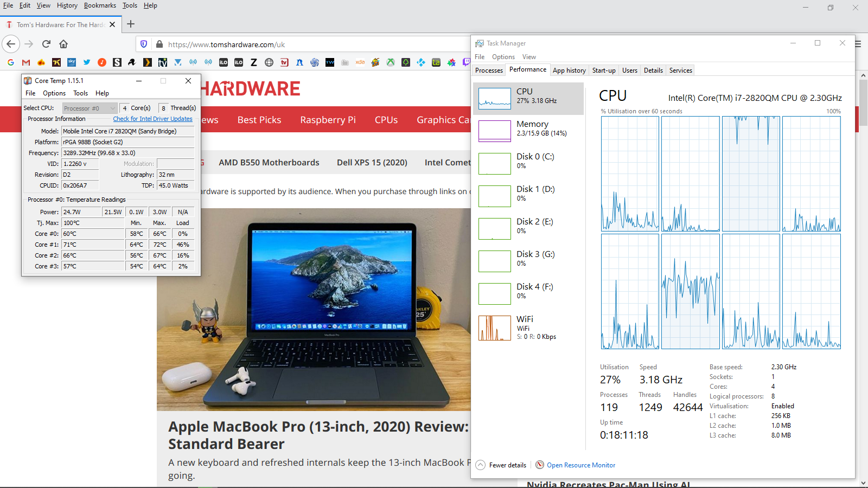Open Core Temp Options menu
Image resolution: width=868 pixels, height=488 pixels.
[54, 93]
